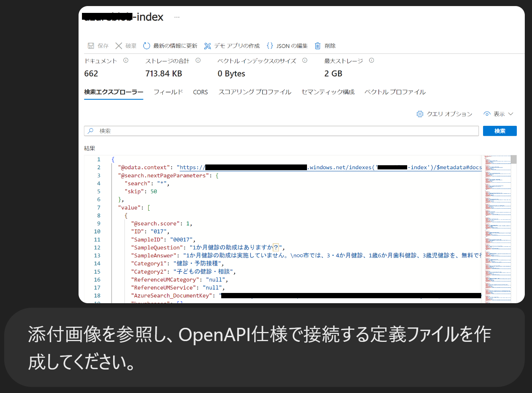532x393 pixels.
Task: Click the eye icon for 表示
Action: [x=487, y=114]
